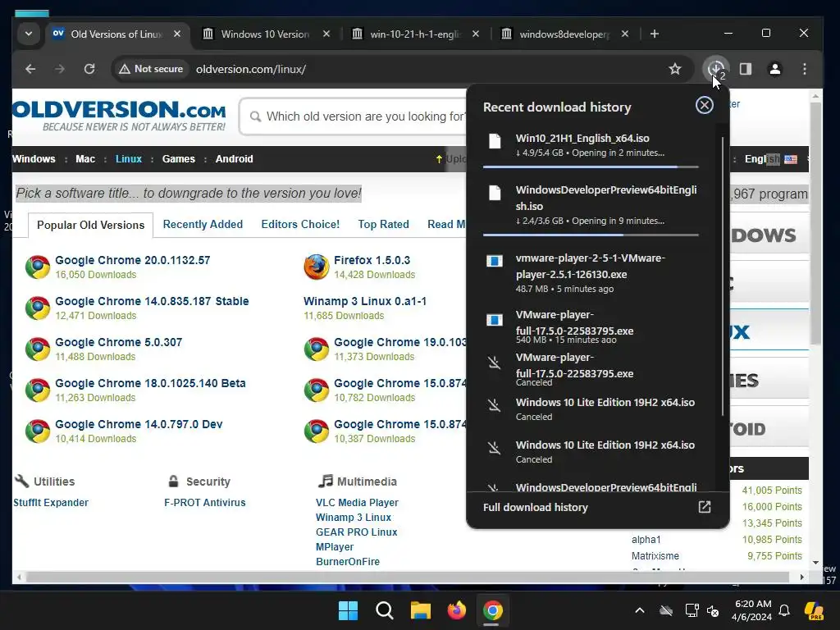Select Editors Choice! tab

click(300, 224)
